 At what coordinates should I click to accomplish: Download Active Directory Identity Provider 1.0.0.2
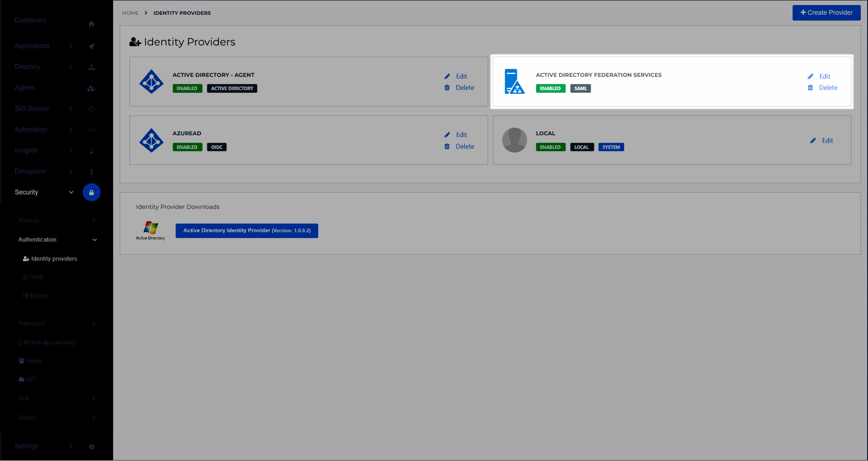pos(247,231)
